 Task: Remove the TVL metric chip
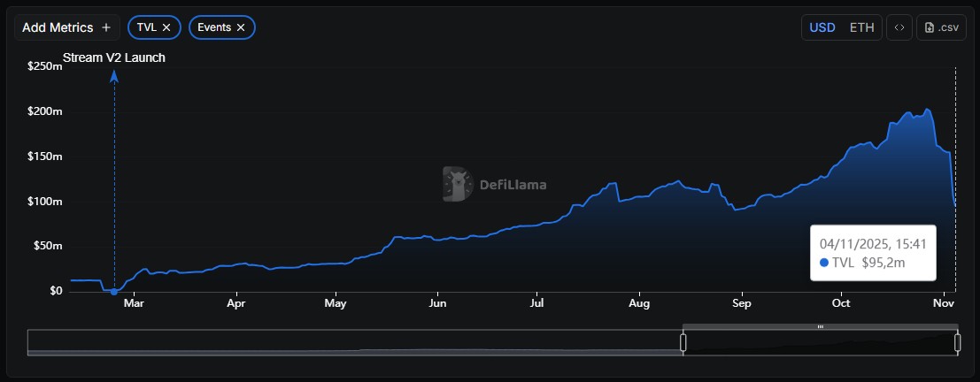(166, 27)
